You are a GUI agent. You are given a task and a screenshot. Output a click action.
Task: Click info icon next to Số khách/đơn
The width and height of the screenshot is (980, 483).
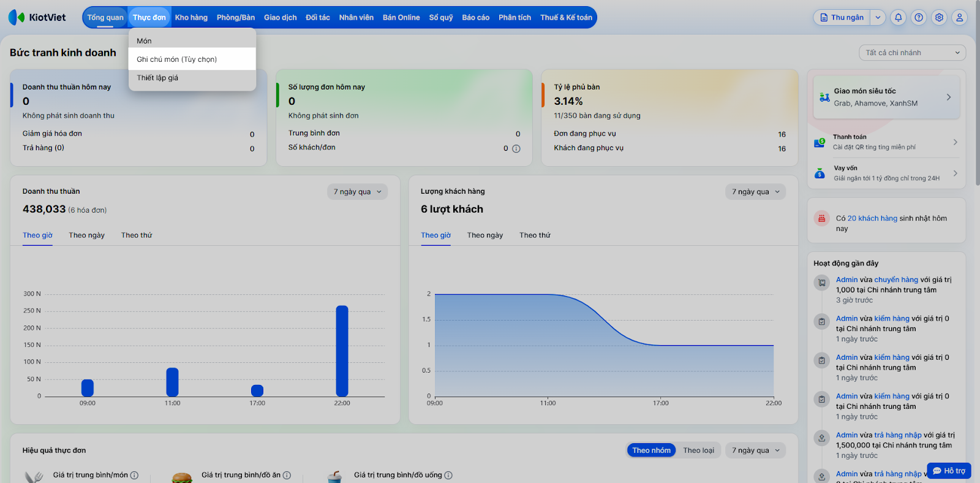click(516, 148)
